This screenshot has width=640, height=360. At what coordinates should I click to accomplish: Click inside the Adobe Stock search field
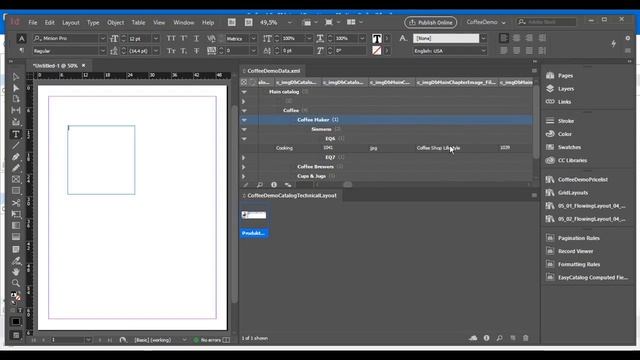tap(547, 22)
